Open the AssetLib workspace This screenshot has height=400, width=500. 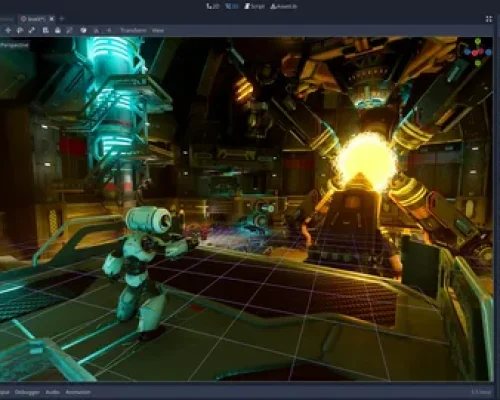point(284,6)
